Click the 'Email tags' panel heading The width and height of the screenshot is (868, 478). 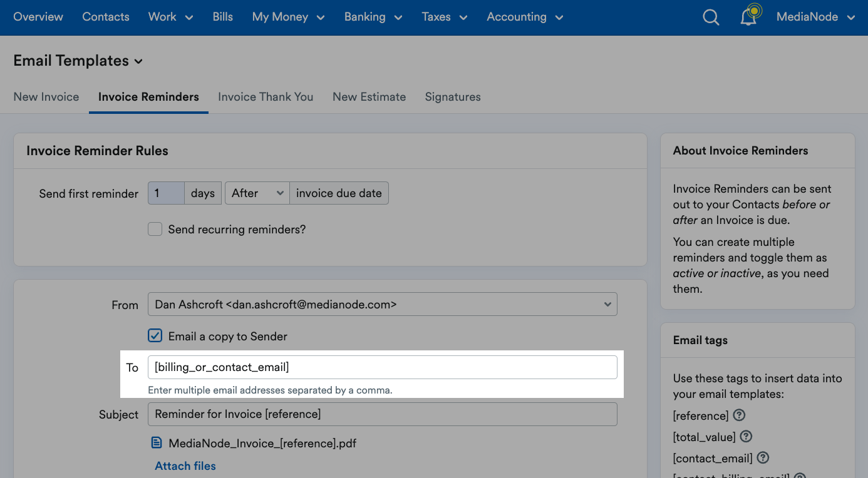click(700, 340)
